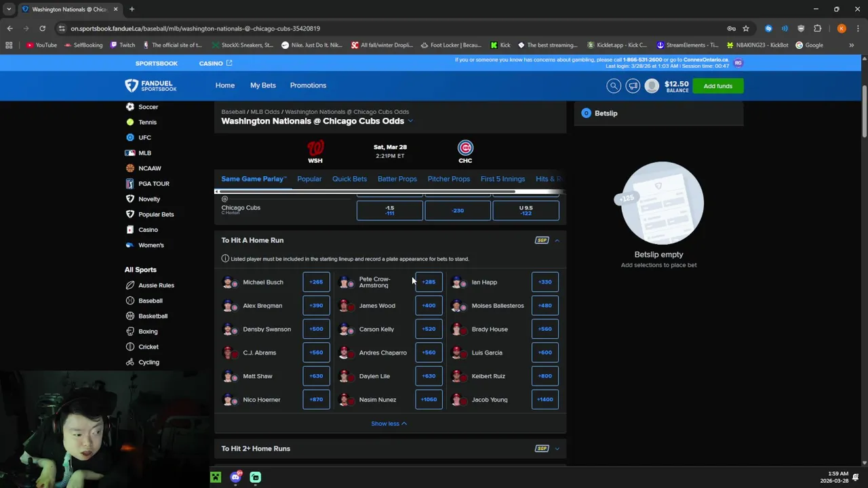The image size is (868, 488).
Task: Open Promotions in top navigation
Action: click(x=308, y=85)
